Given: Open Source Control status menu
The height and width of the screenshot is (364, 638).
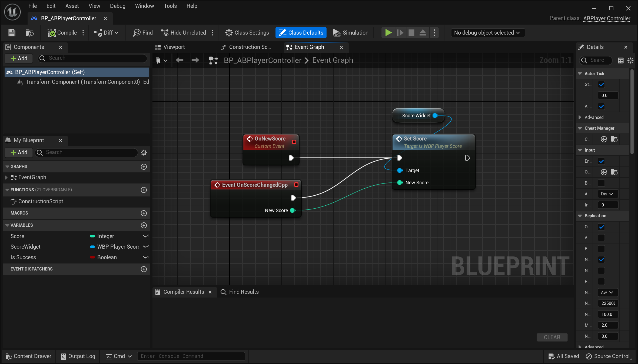Looking at the screenshot, I should [x=608, y=356].
